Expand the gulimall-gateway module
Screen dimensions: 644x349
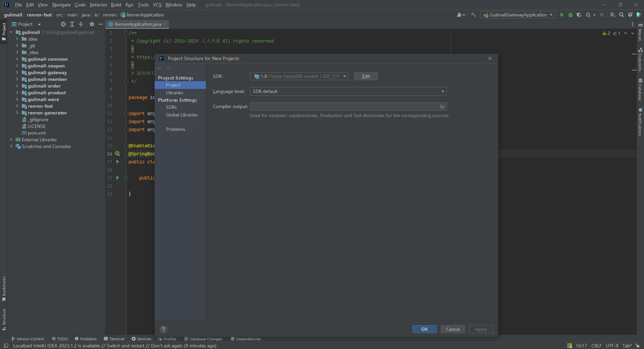pyautogui.click(x=17, y=72)
